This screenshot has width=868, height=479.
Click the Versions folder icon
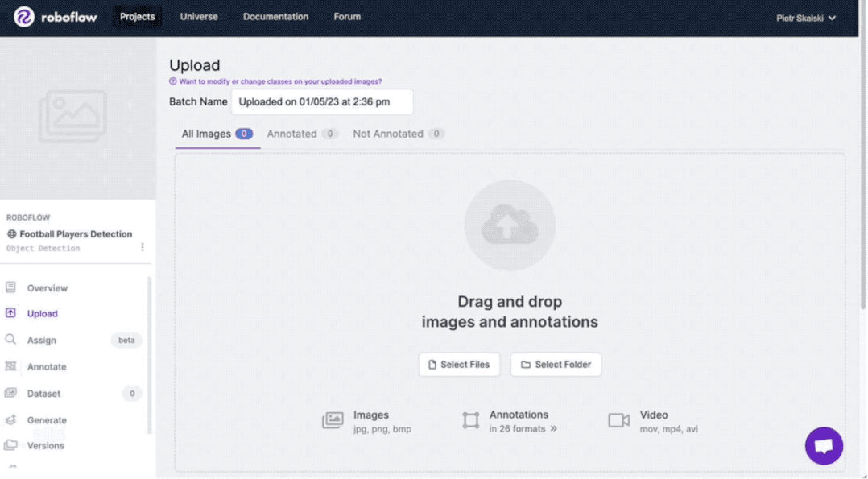point(10,444)
